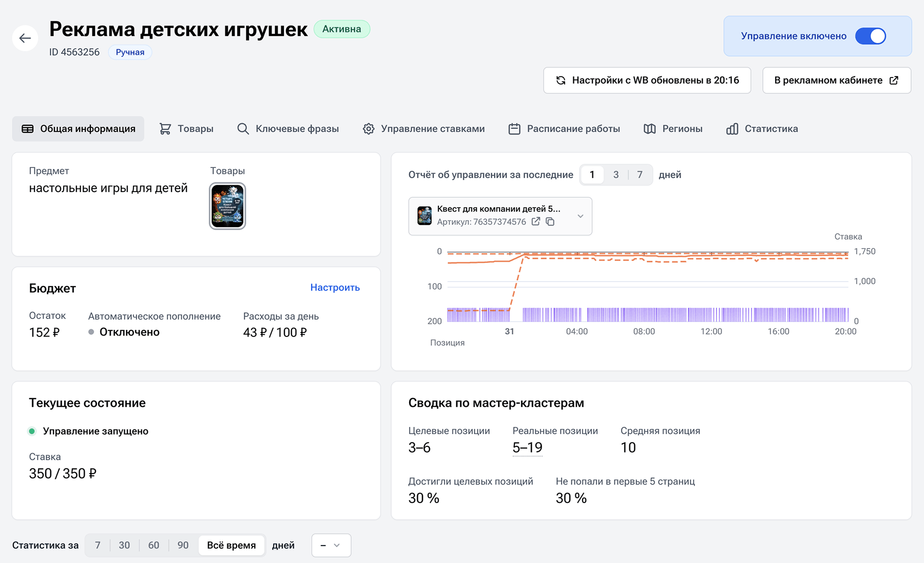The height and width of the screenshot is (563, 924).
Task: Copy article number 76357374576
Action: 550,221
